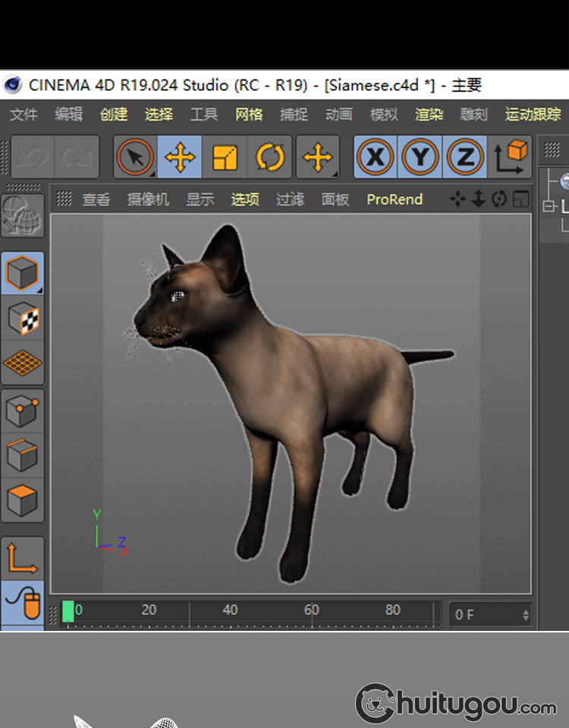The height and width of the screenshot is (728, 569).
Task: Toggle Z axis lock
Action: [465, 157]
